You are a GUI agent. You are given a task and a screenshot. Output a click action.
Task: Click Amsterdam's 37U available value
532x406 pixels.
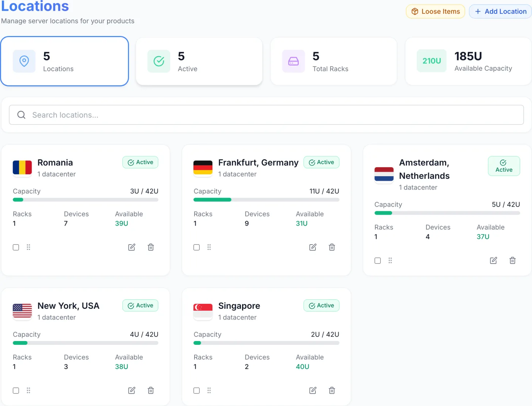[x=483, y=237]
